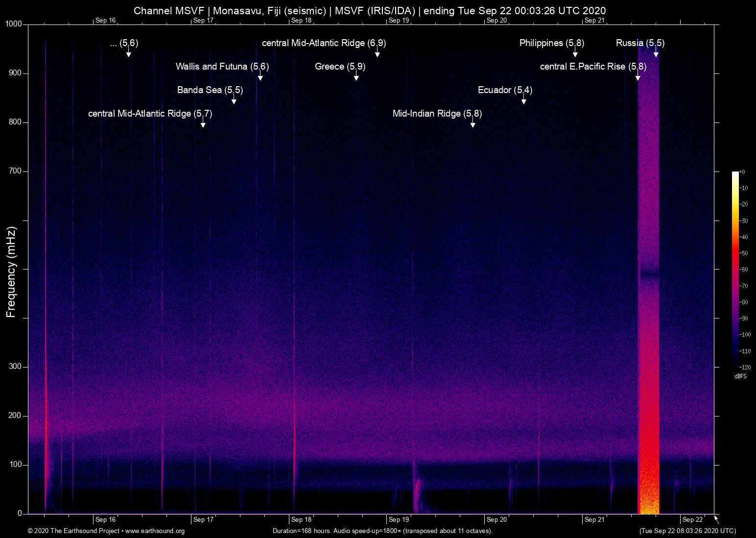
Task: Click the dBFS color scale bar
Action: click(735, 269)
